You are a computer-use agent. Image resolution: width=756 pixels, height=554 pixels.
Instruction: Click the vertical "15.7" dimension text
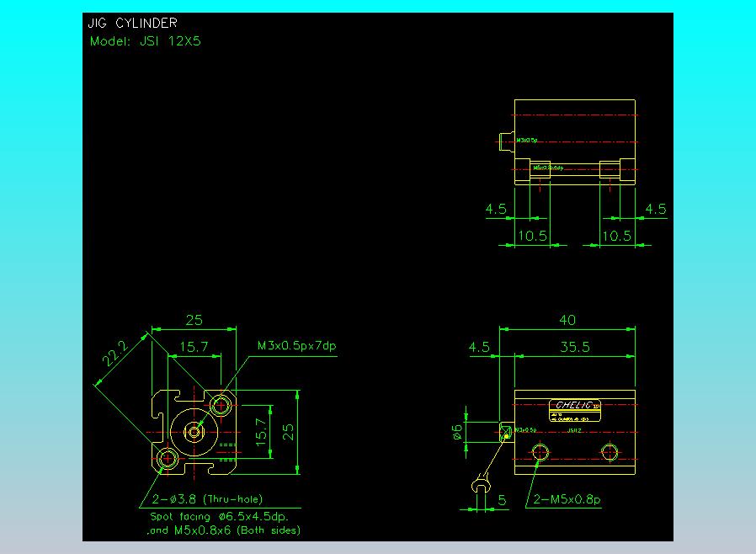coord(261,432)
